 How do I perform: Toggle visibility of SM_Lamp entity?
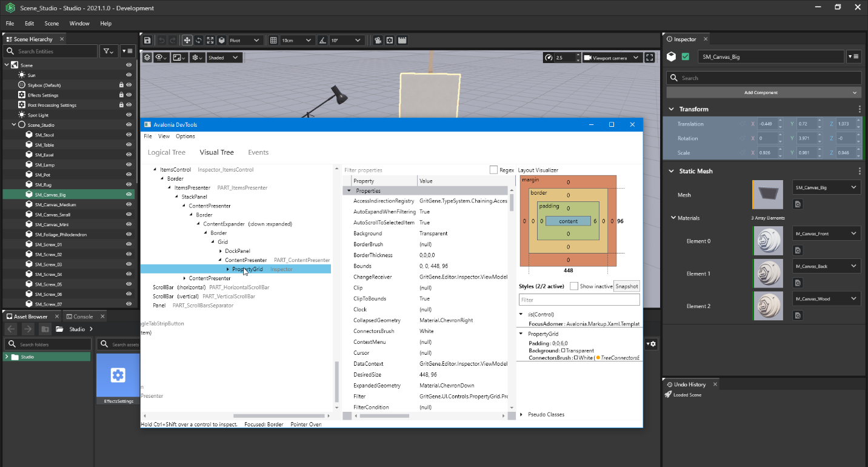[129, 165]
